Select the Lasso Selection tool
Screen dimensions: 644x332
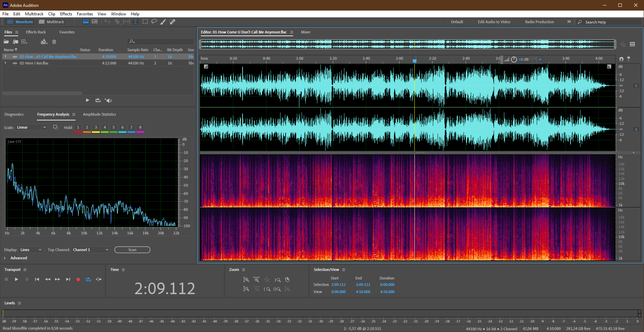pos(154,21)
